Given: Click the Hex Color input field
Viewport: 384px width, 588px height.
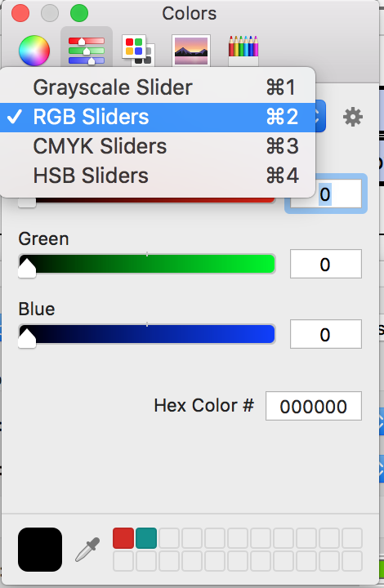Looking at the screenshot, I should [314, 406].
